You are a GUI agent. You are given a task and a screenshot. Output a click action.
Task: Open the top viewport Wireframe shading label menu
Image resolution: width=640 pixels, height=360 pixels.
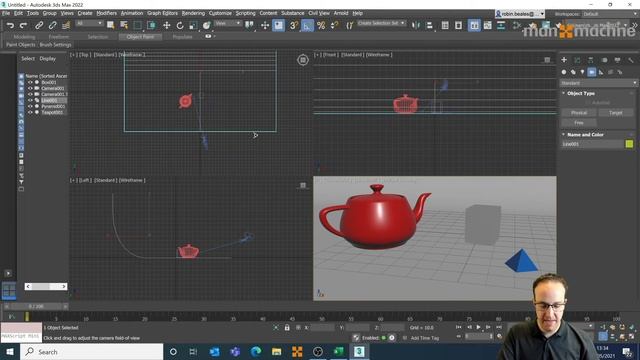pos(132,55)
